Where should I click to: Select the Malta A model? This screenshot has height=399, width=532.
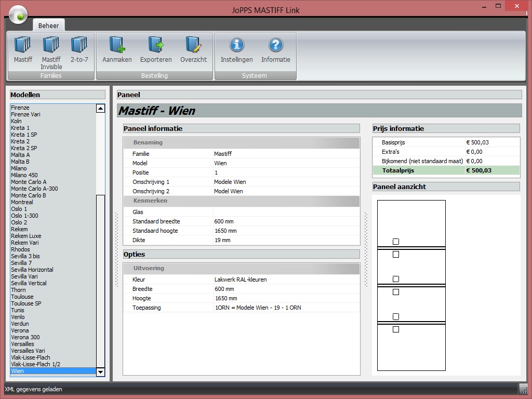point(53,155)
